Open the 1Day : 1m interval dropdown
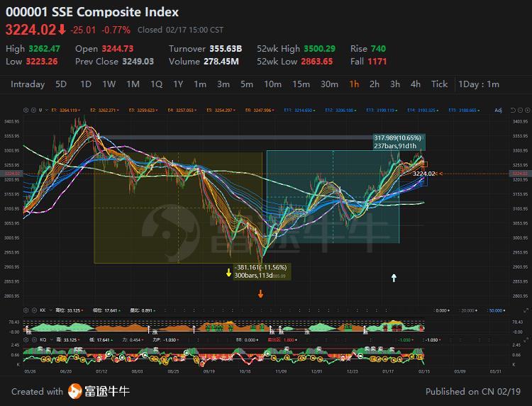The width and height of the screenshot is (532, 406). pyautogui.click(x=479, y=84)
